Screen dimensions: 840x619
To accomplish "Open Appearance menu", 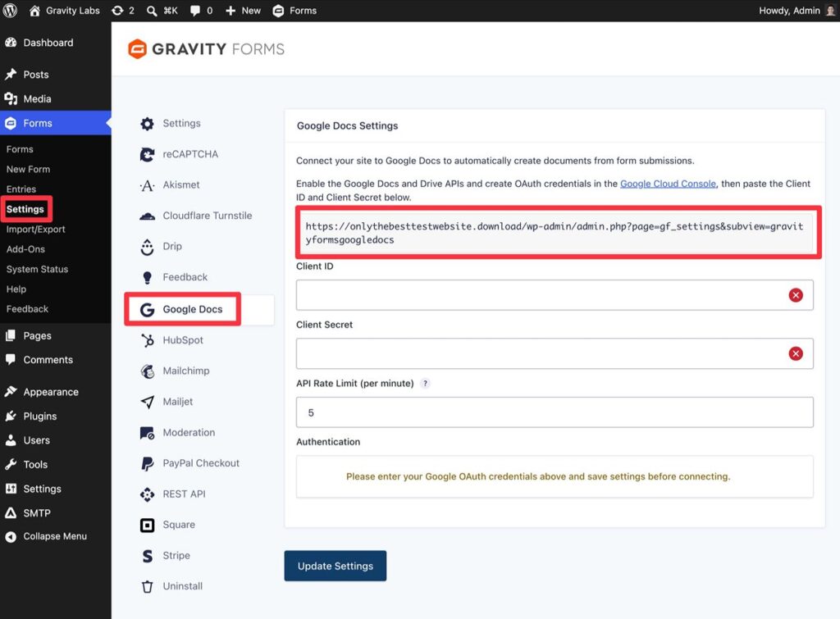I will click(56, 392).
